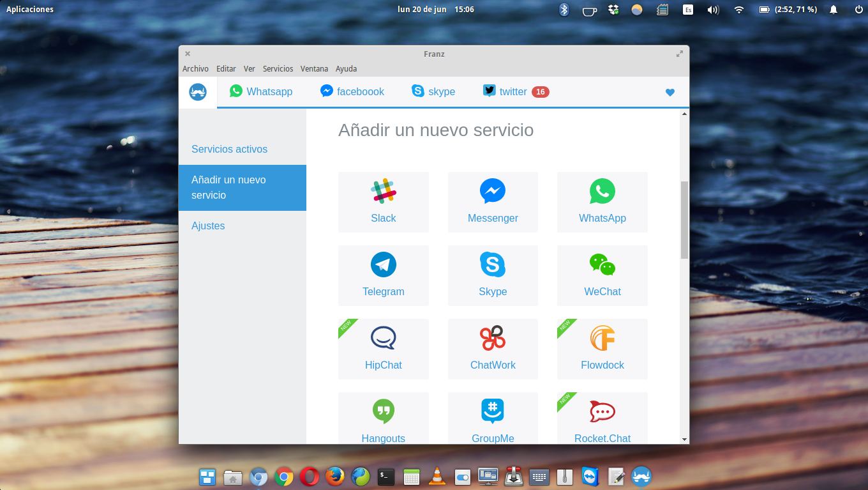Open the notifications bell
868x490 pixels.
click(x=834, y=9)
